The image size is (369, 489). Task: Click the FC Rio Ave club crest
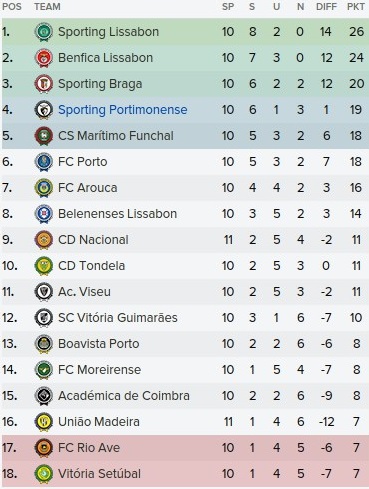click(44, 448)
